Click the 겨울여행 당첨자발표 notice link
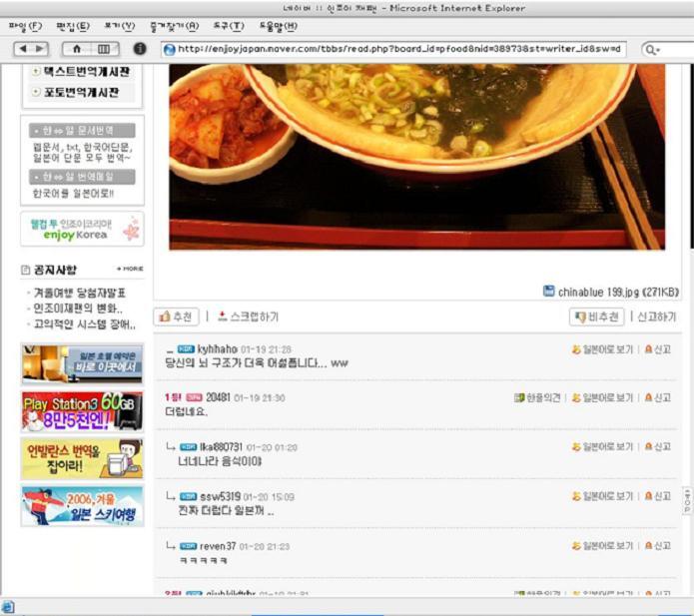The image size is (694, 616). click(x=79, y=293)
